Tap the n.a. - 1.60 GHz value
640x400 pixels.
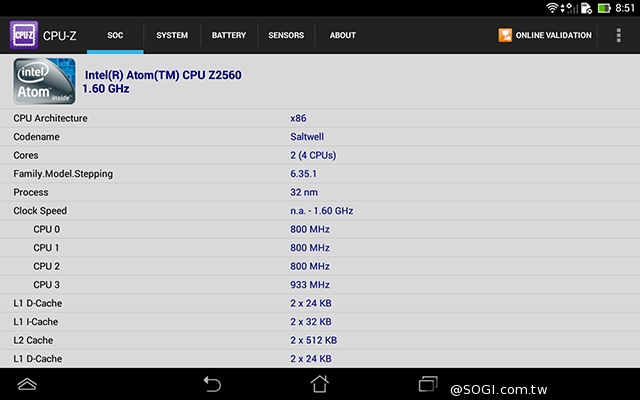322,211
